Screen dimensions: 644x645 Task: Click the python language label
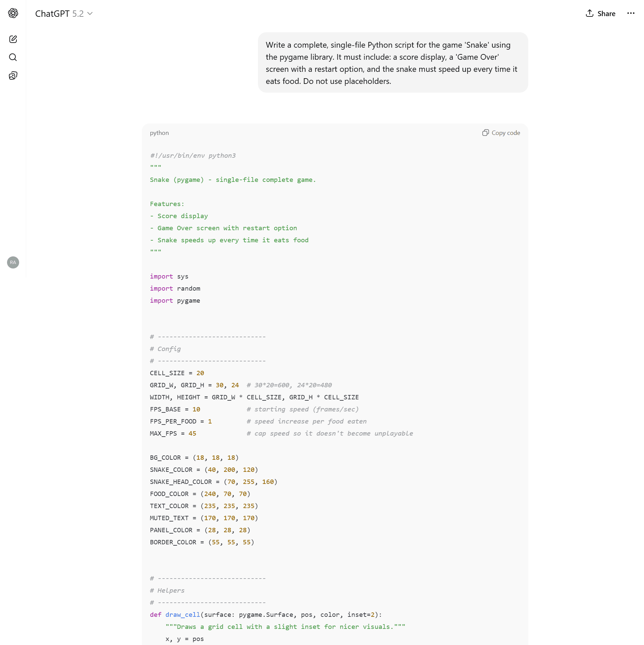[x=159, y=133]
